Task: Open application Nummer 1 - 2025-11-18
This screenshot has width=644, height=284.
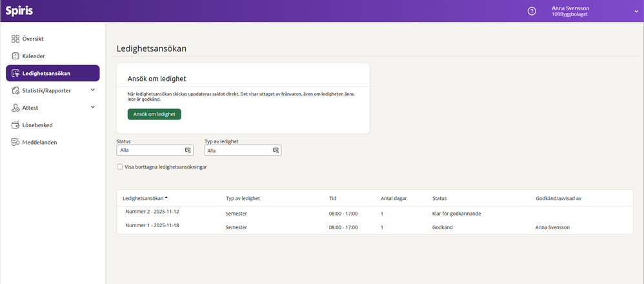Action: (x=152, y=226)
